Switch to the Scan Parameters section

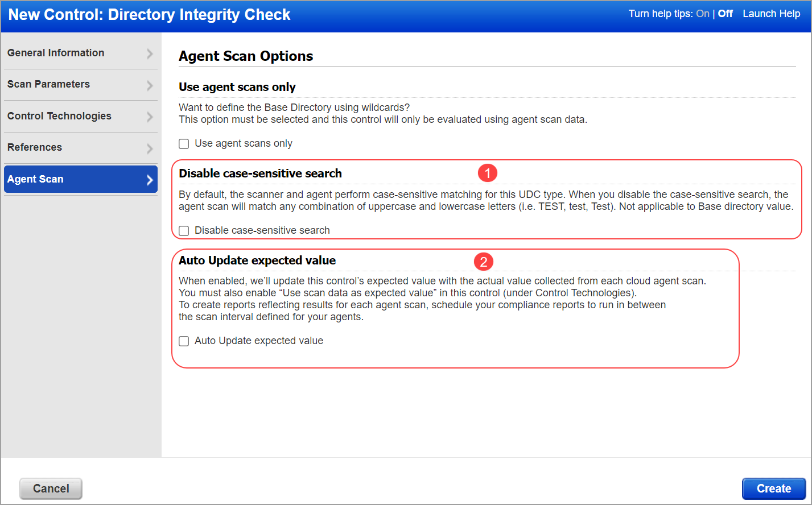point(49,84)
